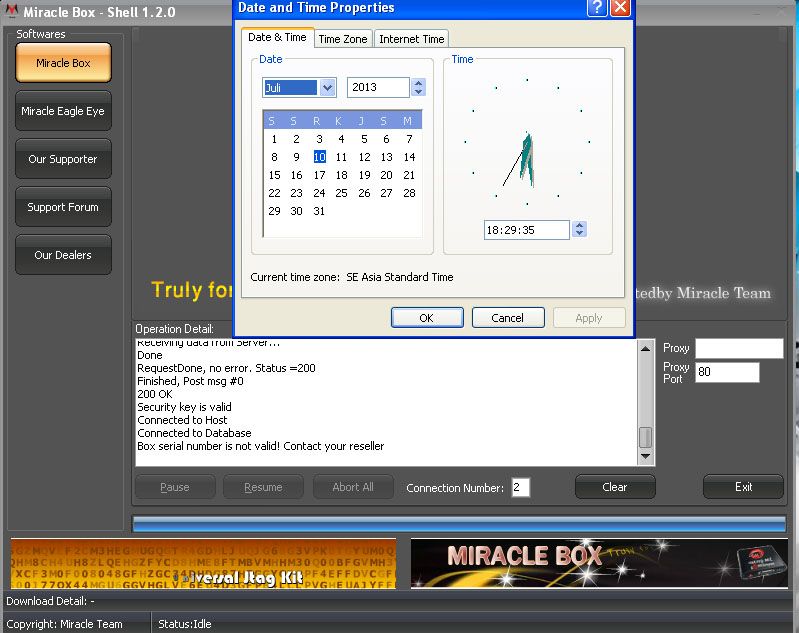
Task: Switch to the Time Zone tab
Action: [343, 39]
